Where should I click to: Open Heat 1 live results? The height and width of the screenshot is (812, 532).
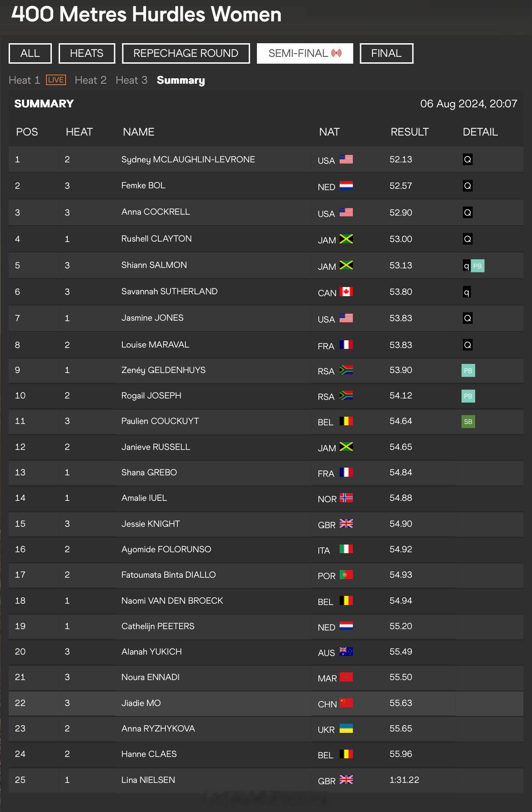[x=25, y=80]
